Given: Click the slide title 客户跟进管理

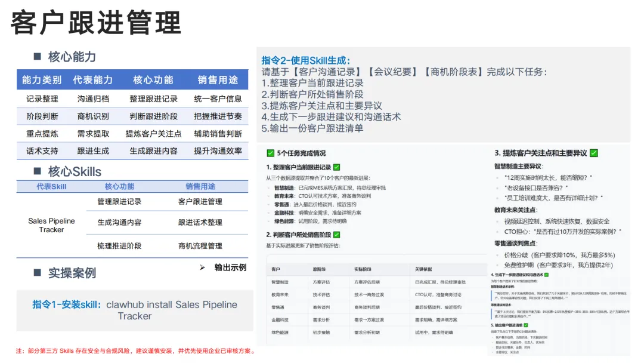Looking at the screenshot, I should [x=95, y=23].
